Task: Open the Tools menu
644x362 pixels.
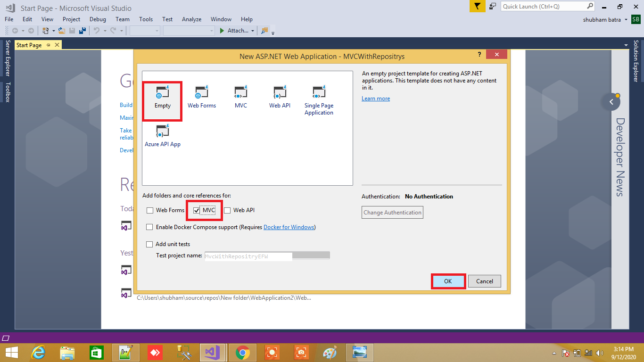Action: click(x=146, y=19)
